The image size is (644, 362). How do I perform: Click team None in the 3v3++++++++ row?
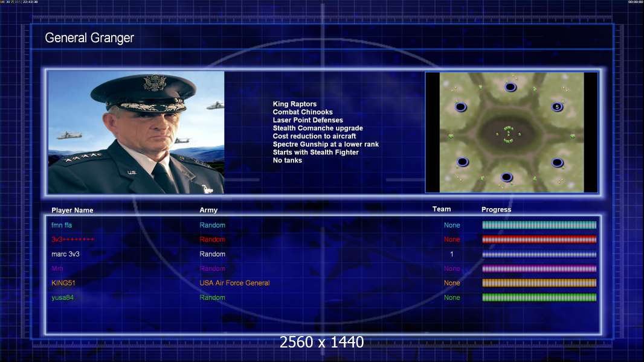coord(452,240)
